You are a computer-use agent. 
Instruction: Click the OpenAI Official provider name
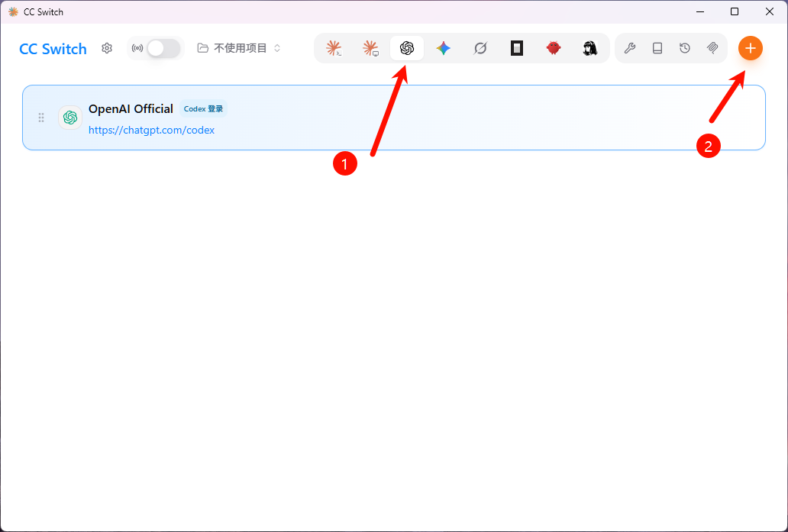tap(131, 108)
